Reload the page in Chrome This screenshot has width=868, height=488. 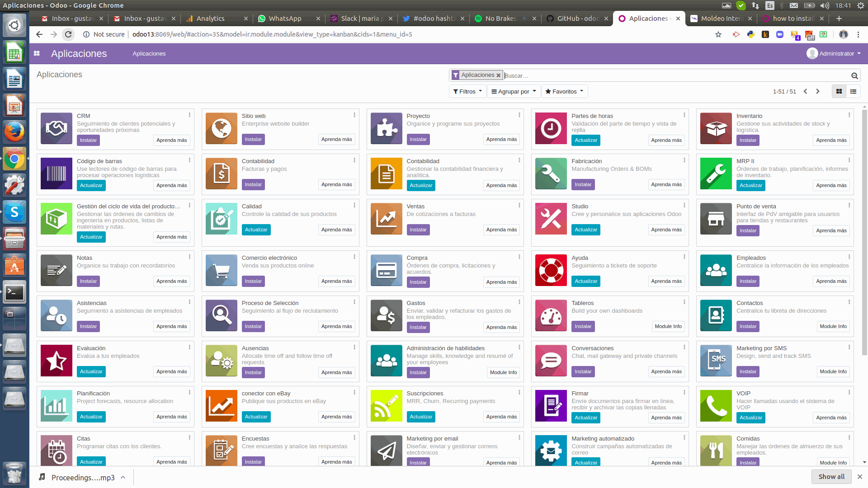click(68, 34)
